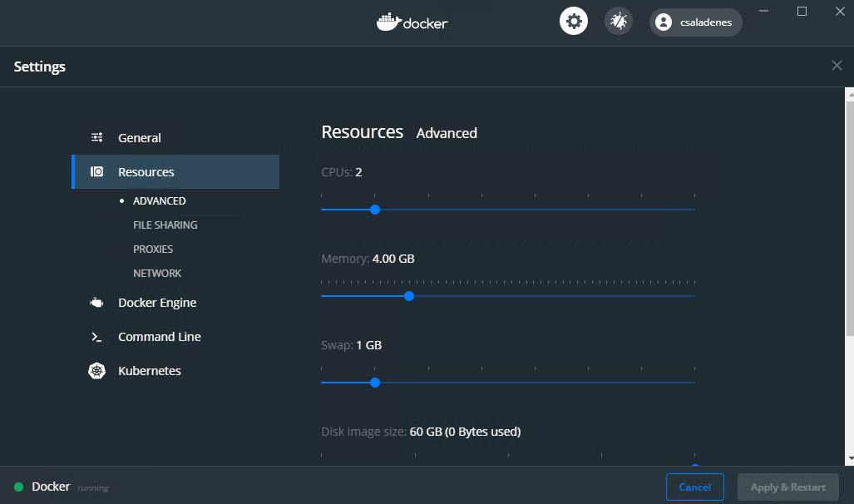Maximize the Docker Desktop window
This screenshot has width=854, height=504.
[x=802, y=11]
